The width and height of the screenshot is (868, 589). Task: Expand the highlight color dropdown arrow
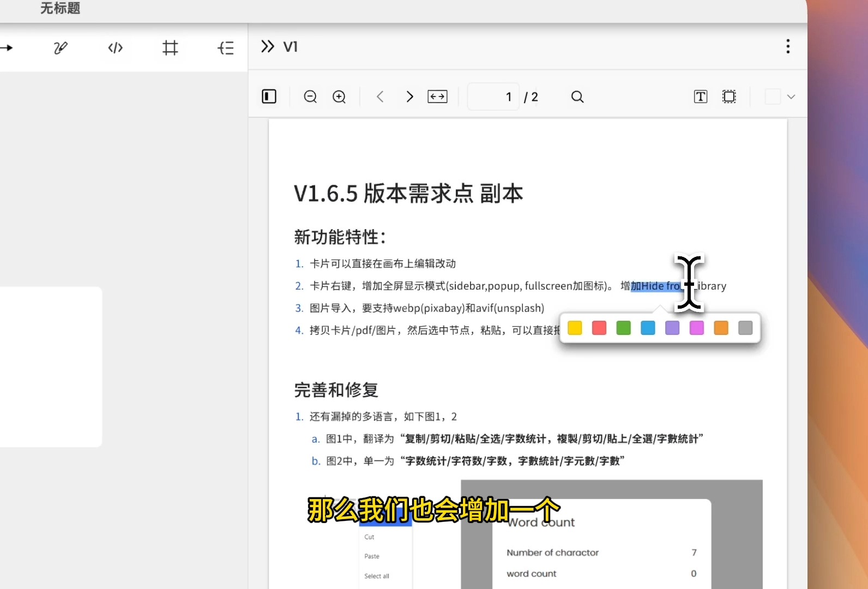791,97
